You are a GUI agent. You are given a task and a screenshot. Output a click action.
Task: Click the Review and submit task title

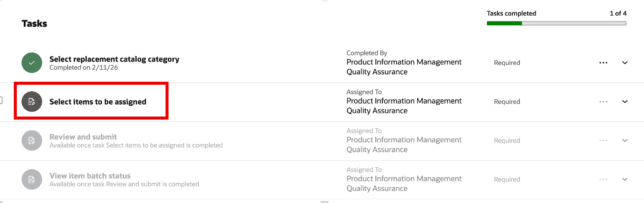coord(83,137)
